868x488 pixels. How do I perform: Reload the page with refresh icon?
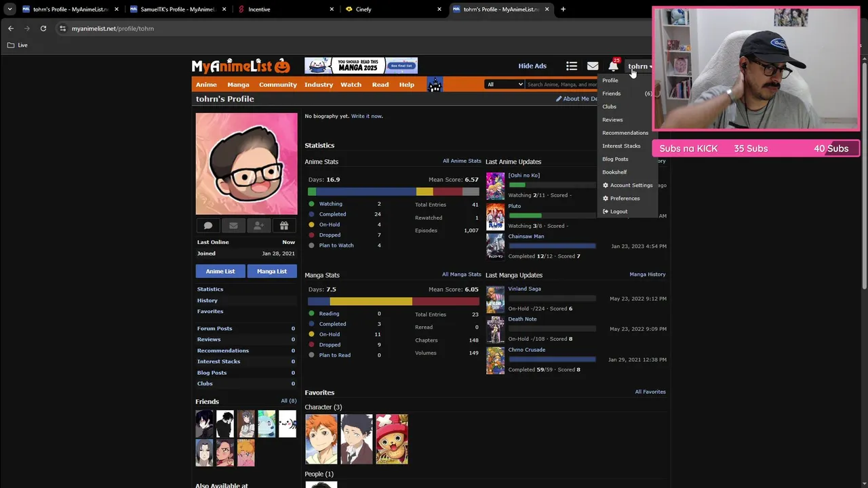point(43,28)
